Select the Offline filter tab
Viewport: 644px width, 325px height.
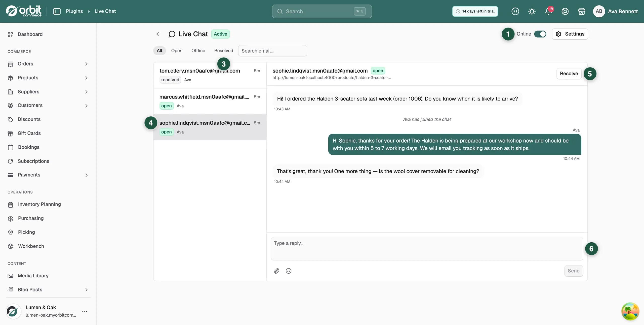(198, 51)
